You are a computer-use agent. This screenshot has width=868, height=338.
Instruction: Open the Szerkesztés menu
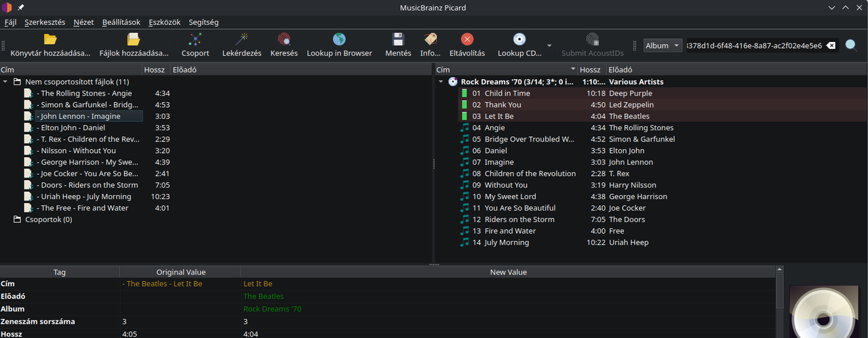pyautogui.click(x=45, y=22)
